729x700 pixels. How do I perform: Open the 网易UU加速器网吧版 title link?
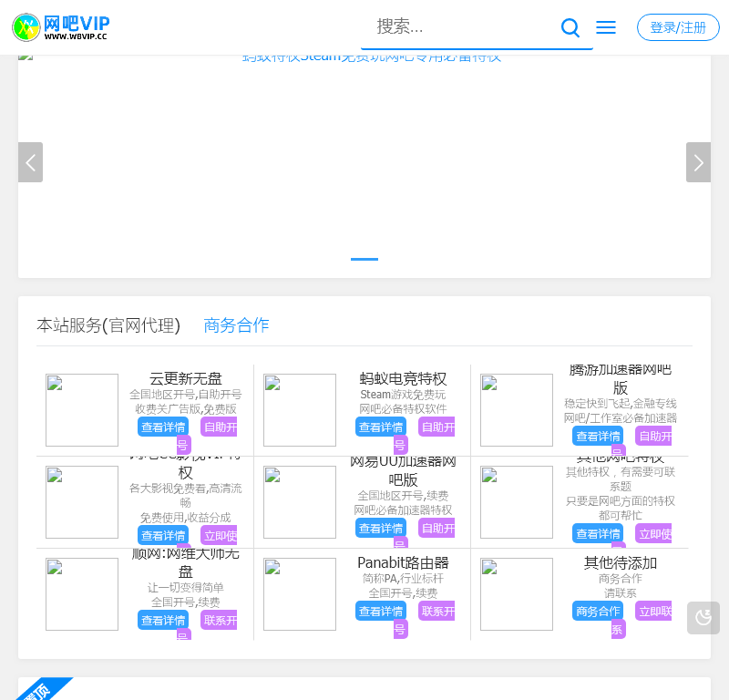coord(403,470)
